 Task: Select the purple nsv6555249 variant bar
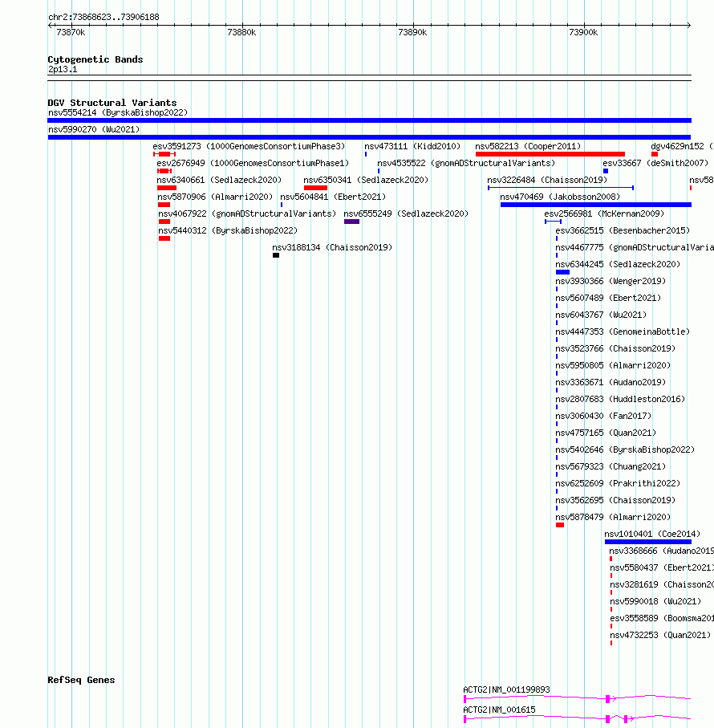coord(351,222)
